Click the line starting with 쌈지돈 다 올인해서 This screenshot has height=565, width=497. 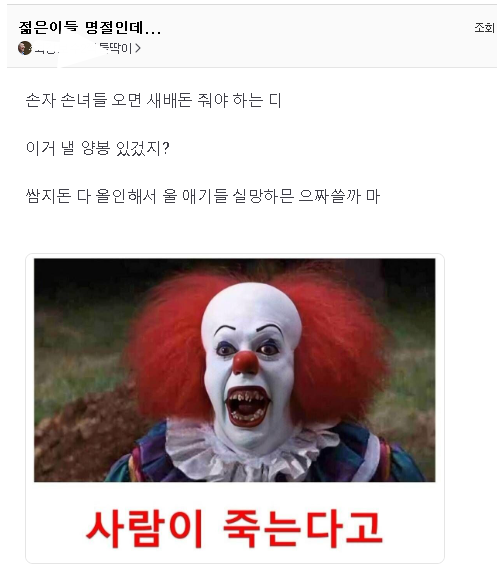203,196
